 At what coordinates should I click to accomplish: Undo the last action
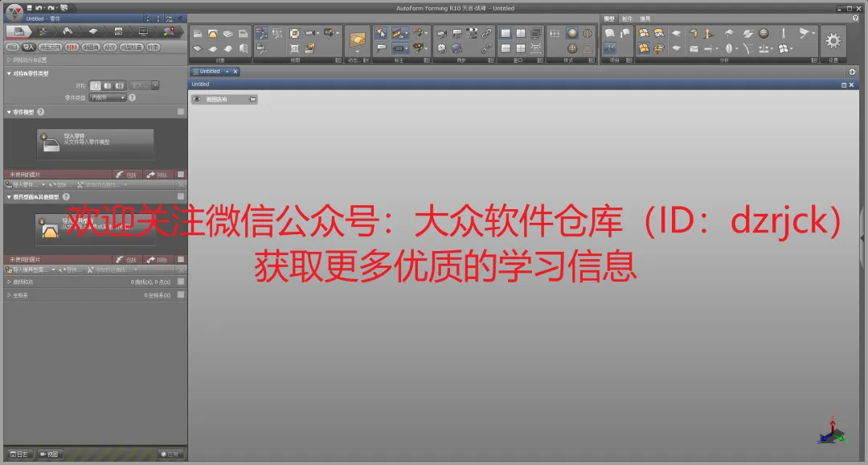point(39,8)
